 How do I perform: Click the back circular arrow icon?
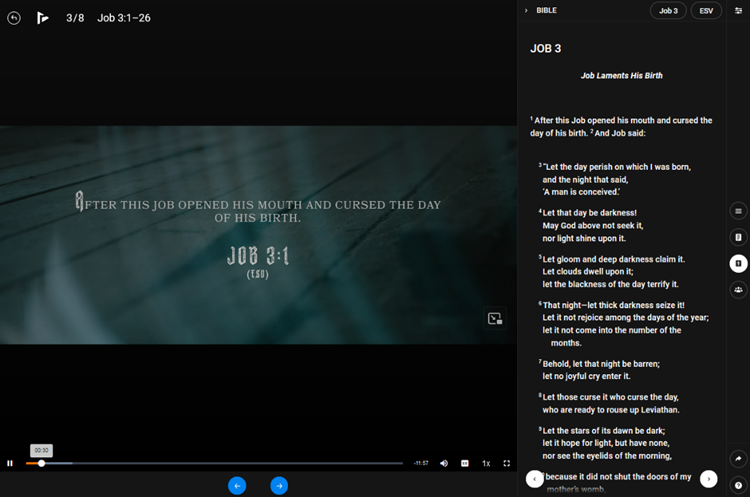(14, 18)
